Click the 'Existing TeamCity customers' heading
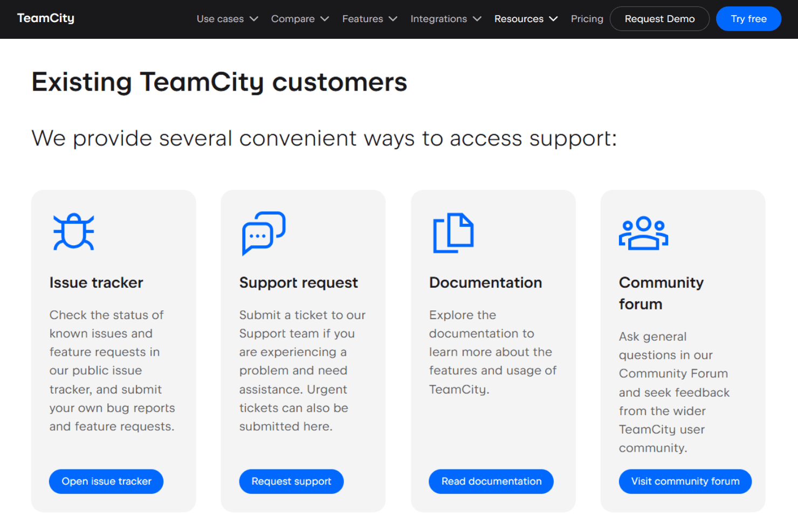Screen dimensions: 798x532 pos(219,82)
